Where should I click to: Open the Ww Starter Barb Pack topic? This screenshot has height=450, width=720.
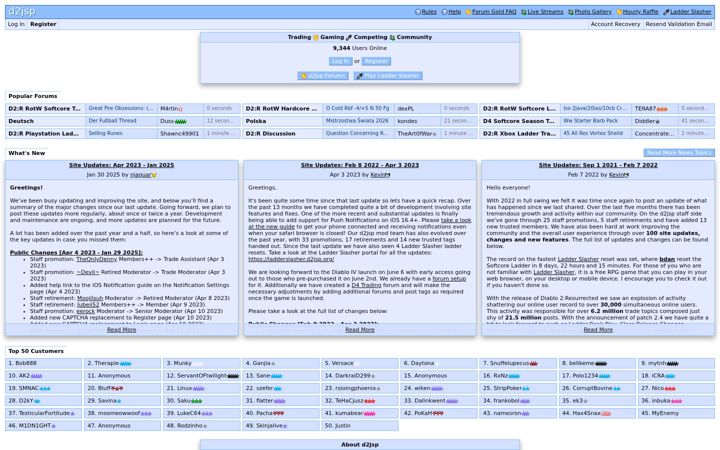[591, 121]
